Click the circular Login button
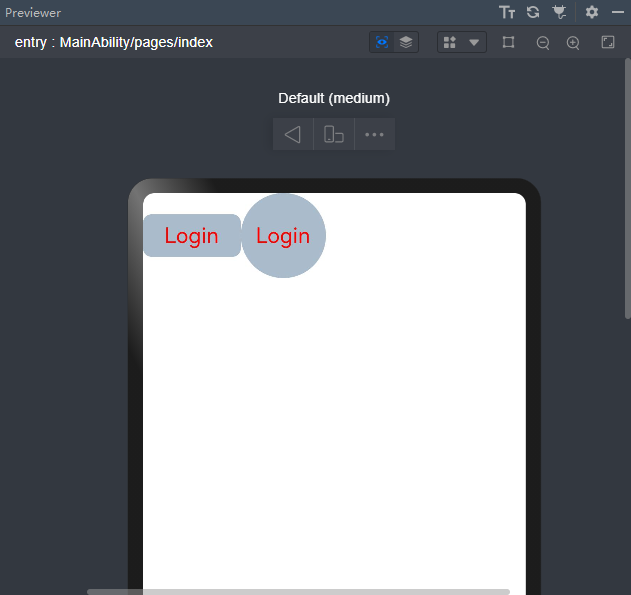The width and height of the screenshot is (631, 595). (283, 236)
